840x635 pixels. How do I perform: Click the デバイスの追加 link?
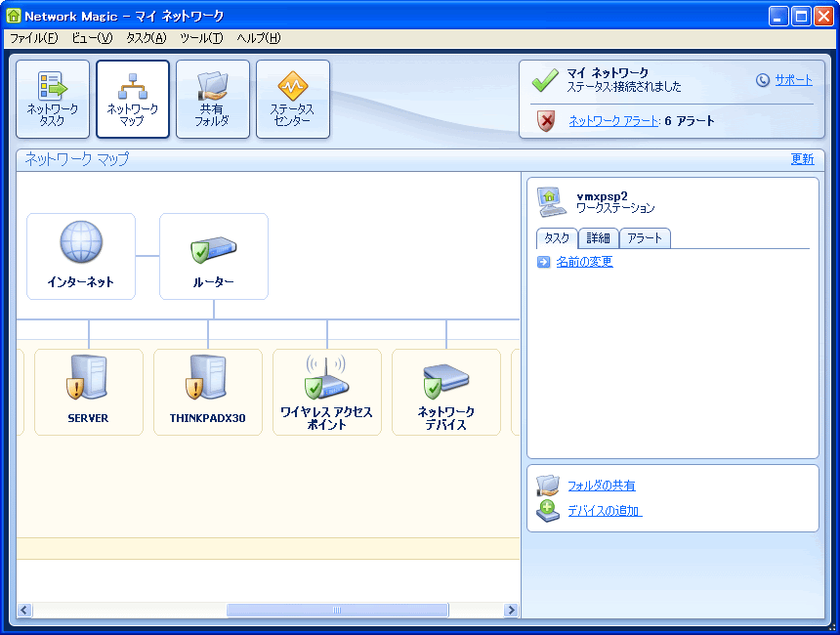605,511
